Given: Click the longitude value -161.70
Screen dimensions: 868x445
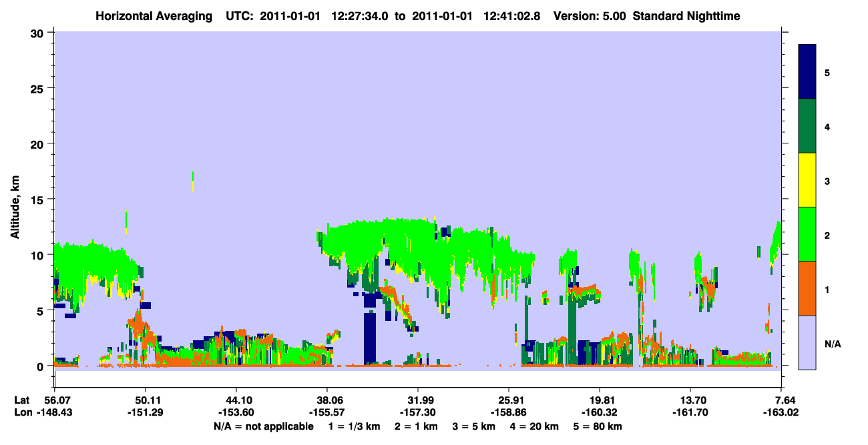Looking at the screenshot, I should [691, 412].
